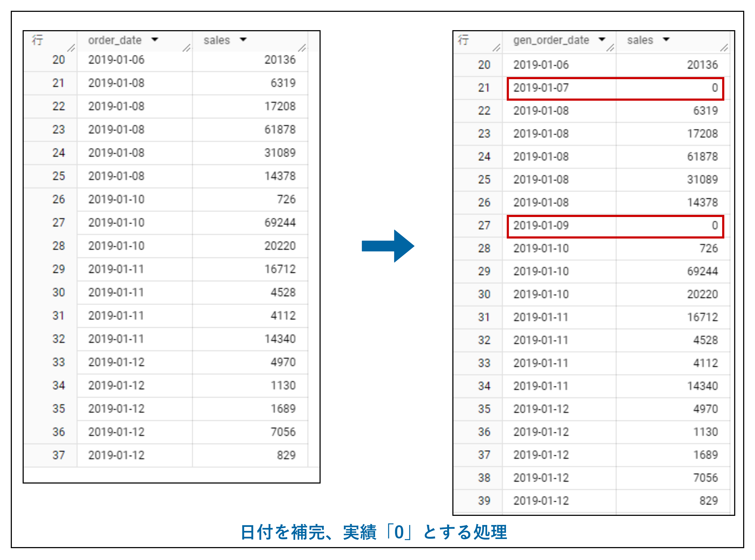Grab resize handle of gen_order_date column
Image resolution: width=755 pixels, height=560 pixels.
click(610, 48)
